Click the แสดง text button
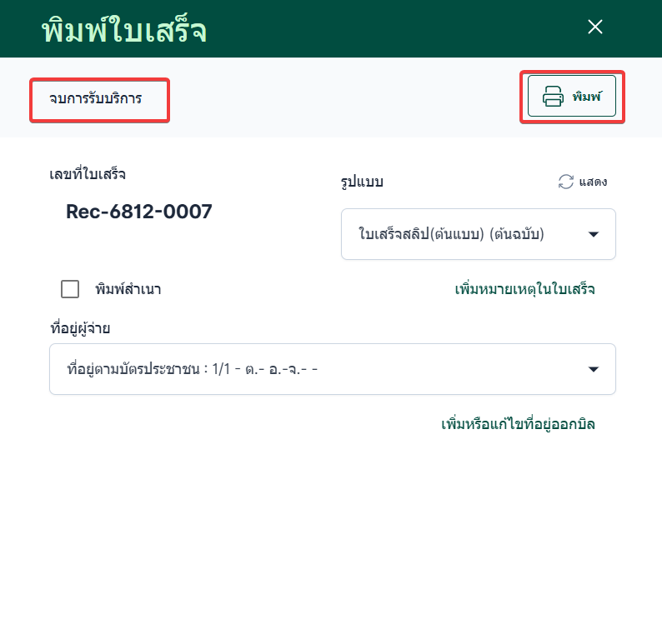Screen dimensions: 662x644 (593, 182)
